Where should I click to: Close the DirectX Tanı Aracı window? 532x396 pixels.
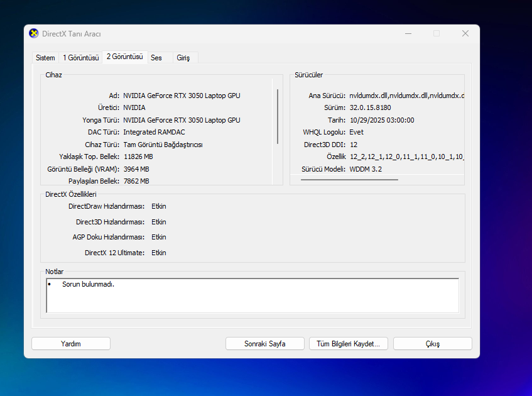pyautogui.click(x=465, y=34)
